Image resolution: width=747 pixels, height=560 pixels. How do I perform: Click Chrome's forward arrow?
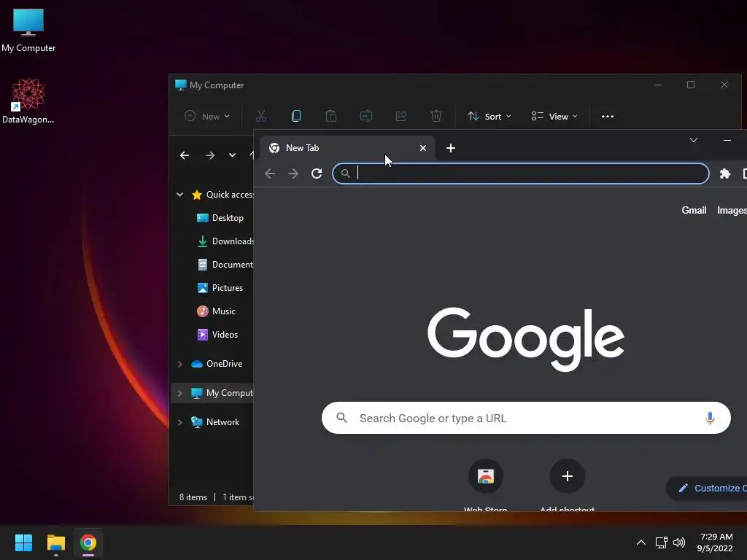tap(293, 174)
